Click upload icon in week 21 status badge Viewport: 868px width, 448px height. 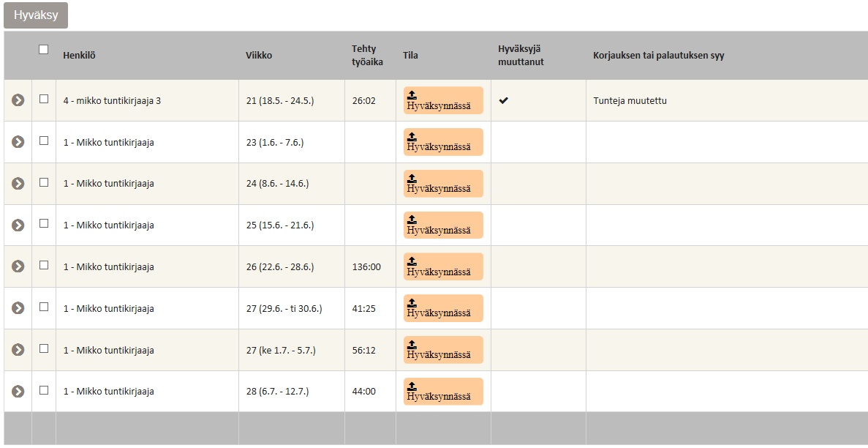pos(412,94)
